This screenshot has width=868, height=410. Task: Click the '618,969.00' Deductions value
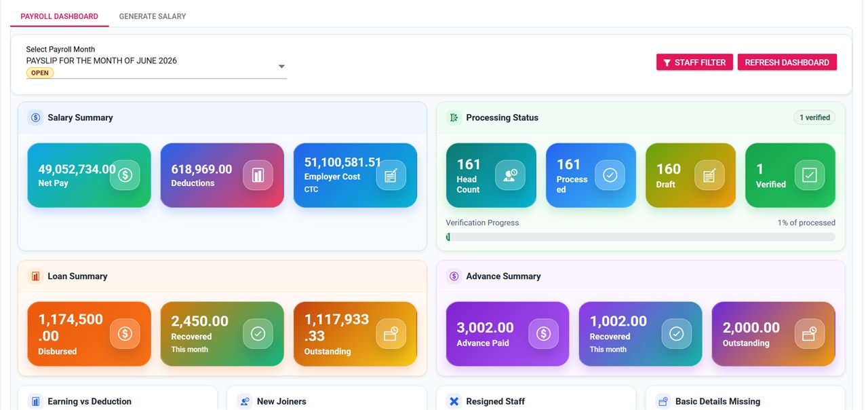click(201, 169)
